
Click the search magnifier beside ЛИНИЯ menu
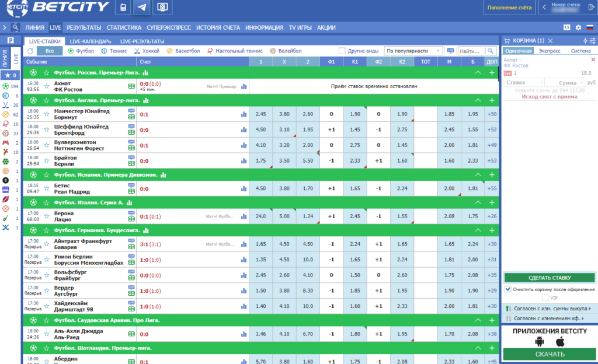click(x=15, y=27)
